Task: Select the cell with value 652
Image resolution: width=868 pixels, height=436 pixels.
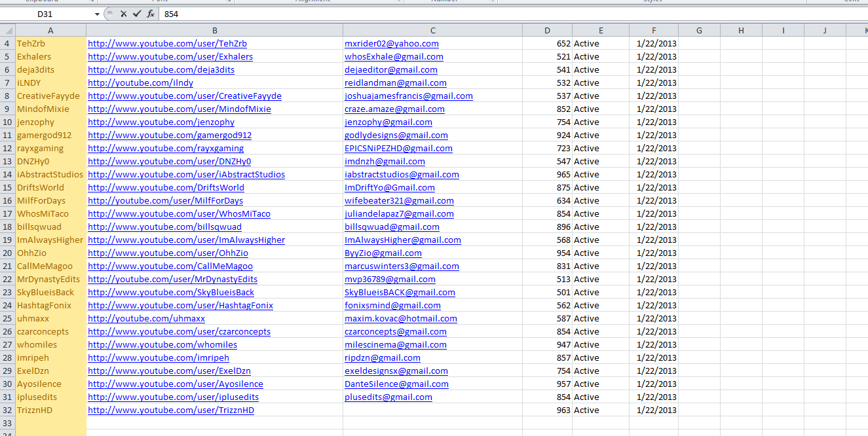Action: 547,43
